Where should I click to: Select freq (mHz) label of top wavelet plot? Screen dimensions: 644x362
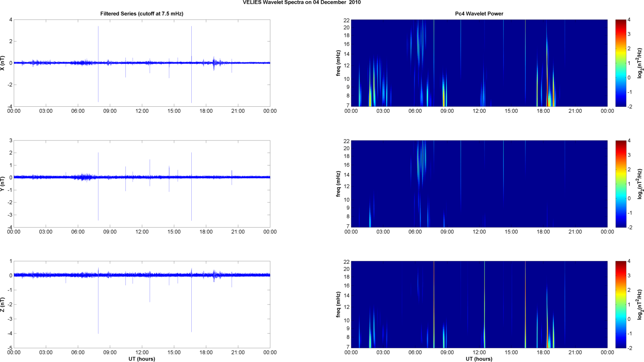338,63
